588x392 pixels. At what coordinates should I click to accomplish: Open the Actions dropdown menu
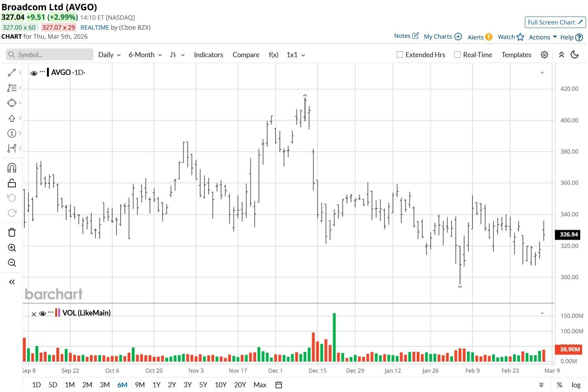click(543, 37)
